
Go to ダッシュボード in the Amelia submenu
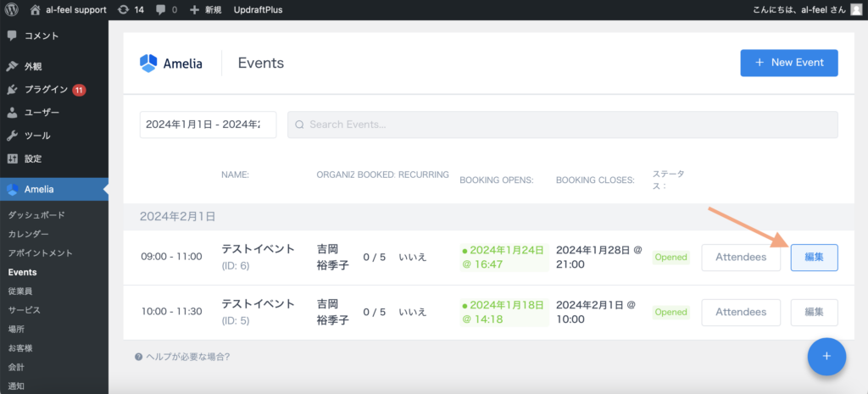36,215
